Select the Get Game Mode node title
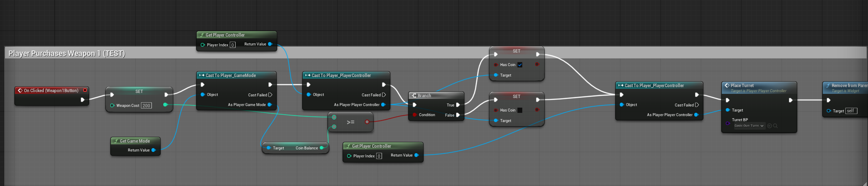 [x=135, y=141]
